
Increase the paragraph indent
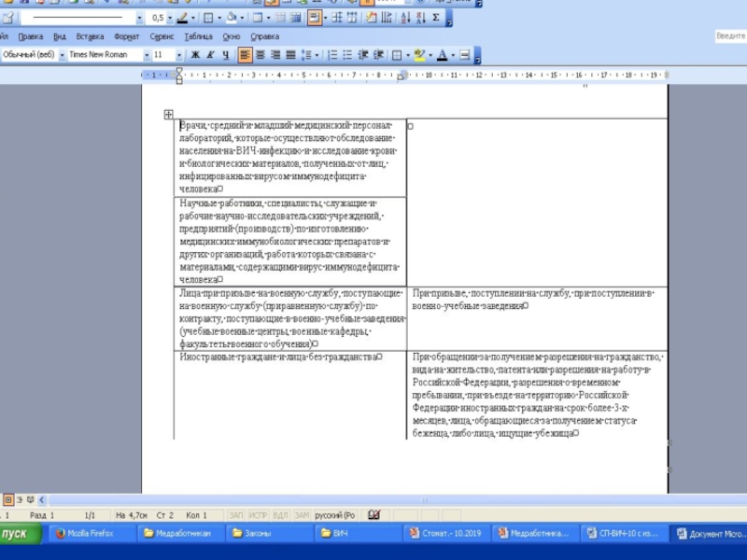(x=379, y=55)
